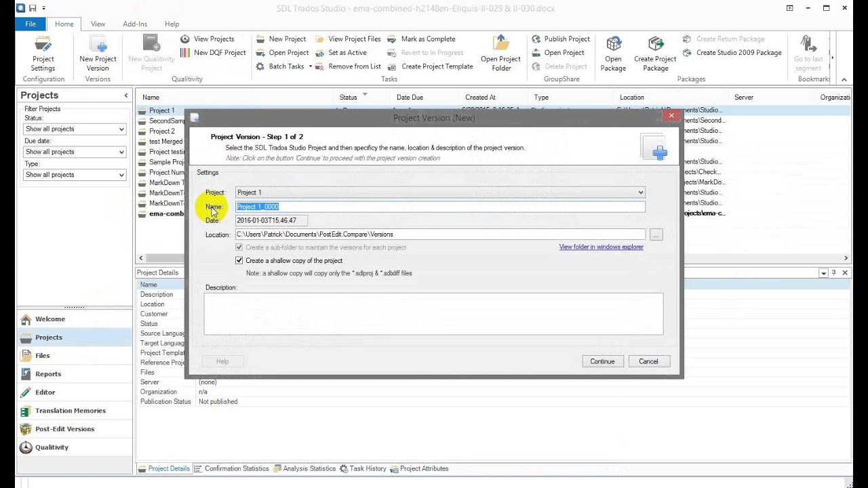Open the Post-Edit Versions view

coord(75,428)
